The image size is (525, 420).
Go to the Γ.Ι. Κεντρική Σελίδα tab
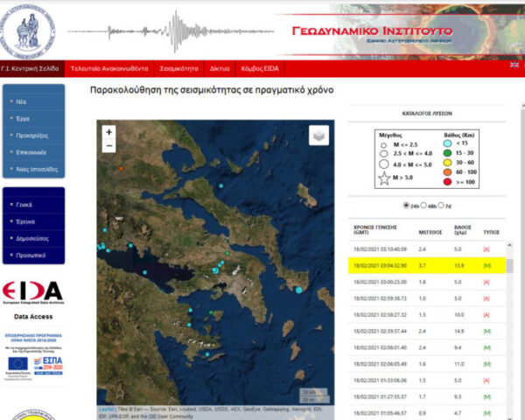tap(29, 68)
